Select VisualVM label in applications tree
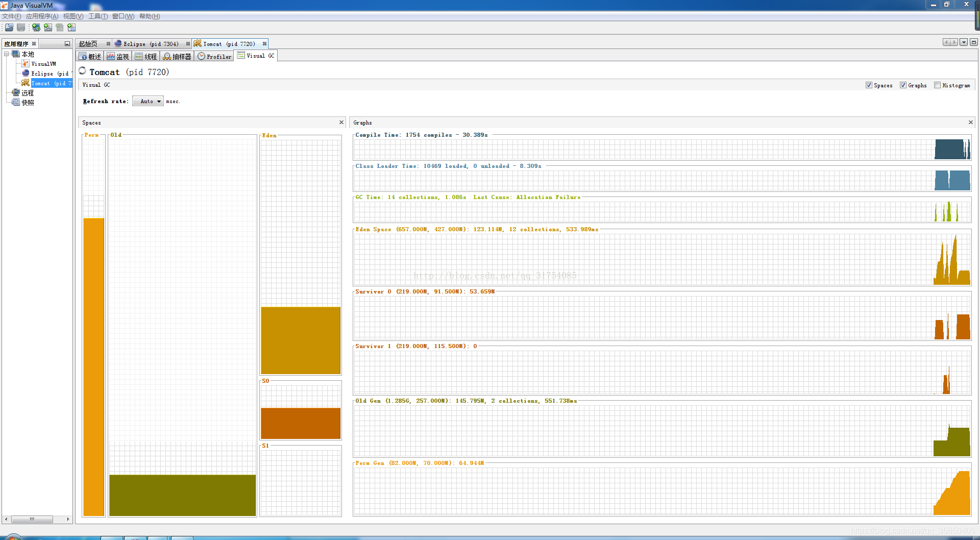Image resolution: width=980 pixels, height=540 pixels. pos(44,64)
